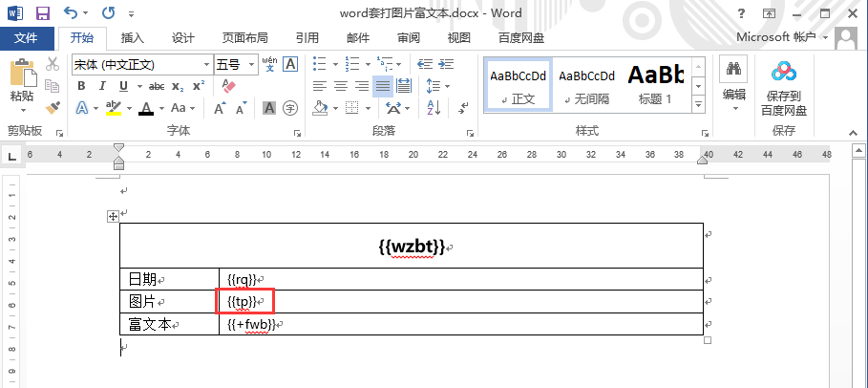The width and height of the screenshot is (868, 388).
Task: Click the Save to Baidu Netdisk icon
Action: click(783, 71)
